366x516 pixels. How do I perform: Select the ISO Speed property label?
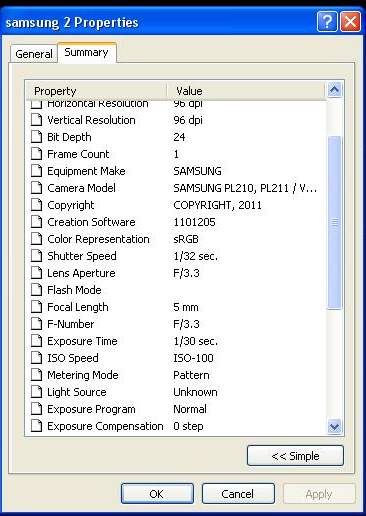click(73, 358)
